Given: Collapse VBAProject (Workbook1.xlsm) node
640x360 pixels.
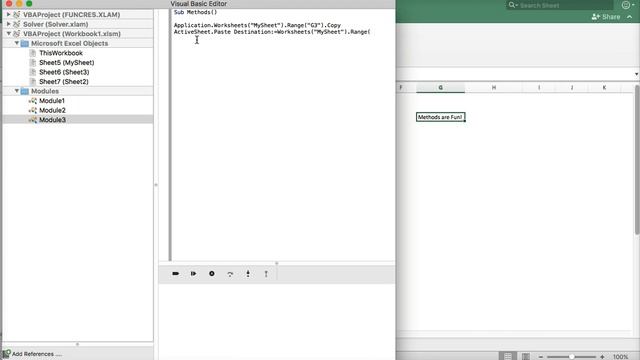Looking at the screenshot, I should pos(8,33).
